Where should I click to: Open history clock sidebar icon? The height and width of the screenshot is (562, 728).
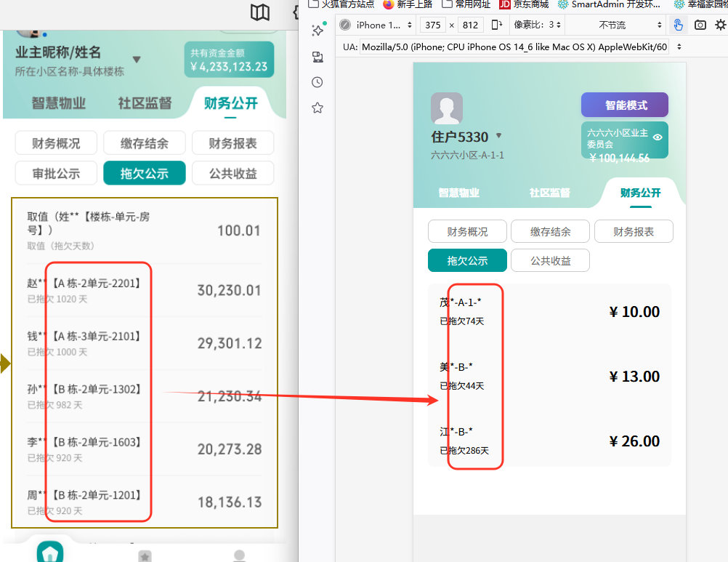click(318, 82)
